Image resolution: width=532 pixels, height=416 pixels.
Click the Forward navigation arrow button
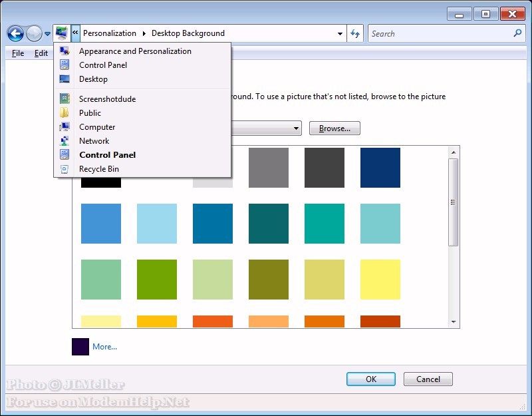click(35, 34)
